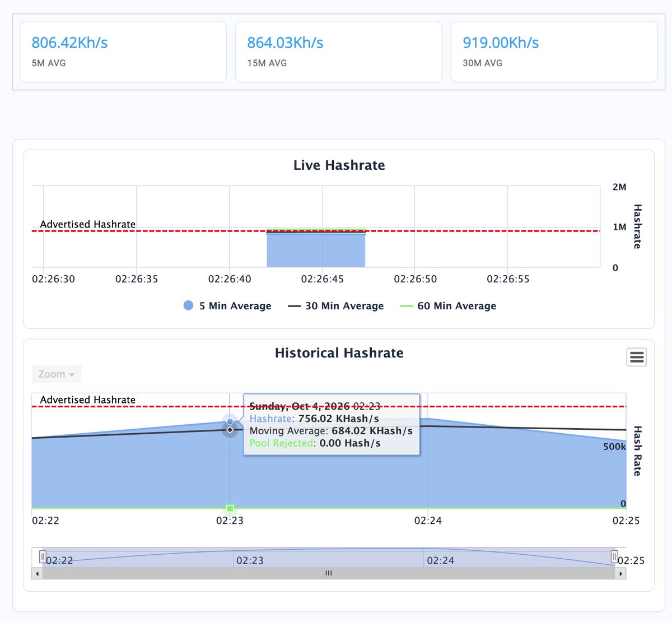672x622 pixels.
Task: Toggle the 30 Min Average legend series
Action: (336, 305)
